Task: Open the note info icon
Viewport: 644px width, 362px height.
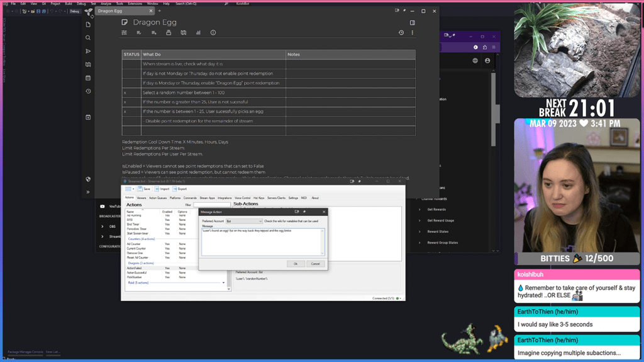Action: coord(213,33)
